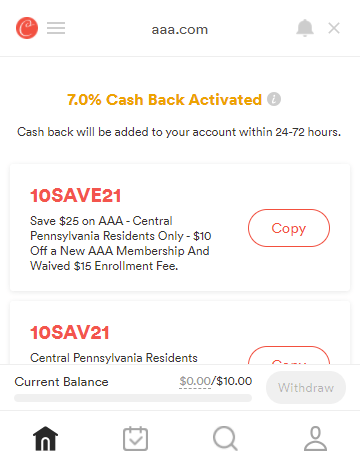Open notifications bell
360x466 pixels.
pyautogui.click(x=305, y=28)
